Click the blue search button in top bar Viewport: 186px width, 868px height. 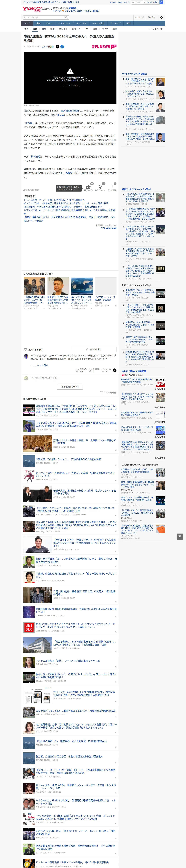161,2
